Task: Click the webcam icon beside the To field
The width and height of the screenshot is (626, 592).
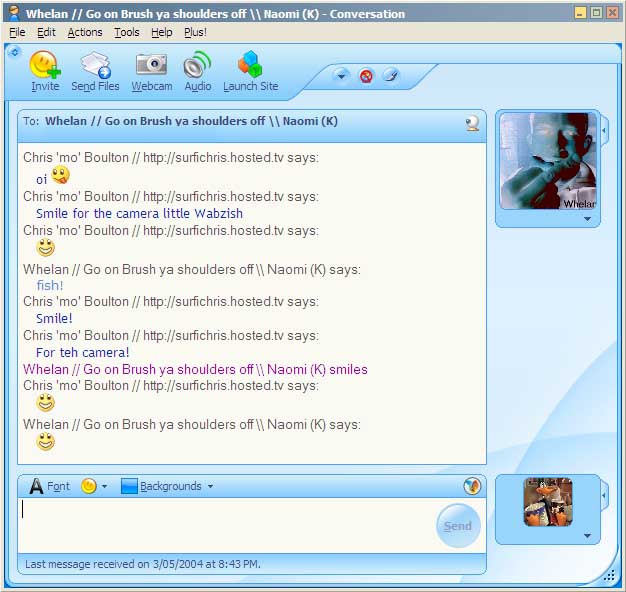Action: tap(472, 123)
